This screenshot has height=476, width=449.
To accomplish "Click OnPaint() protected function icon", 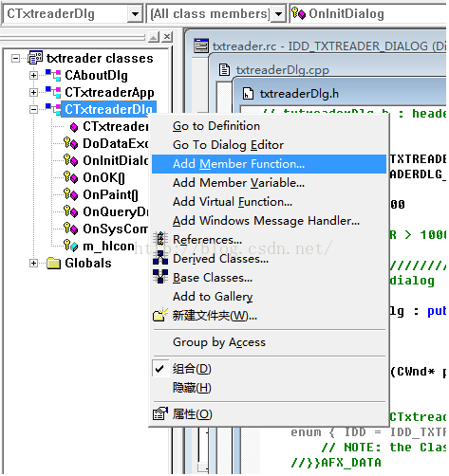I will 70,194.
